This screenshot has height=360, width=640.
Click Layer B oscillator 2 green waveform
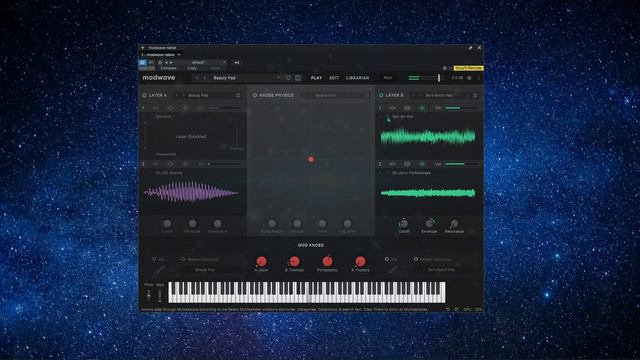point(428,193)
